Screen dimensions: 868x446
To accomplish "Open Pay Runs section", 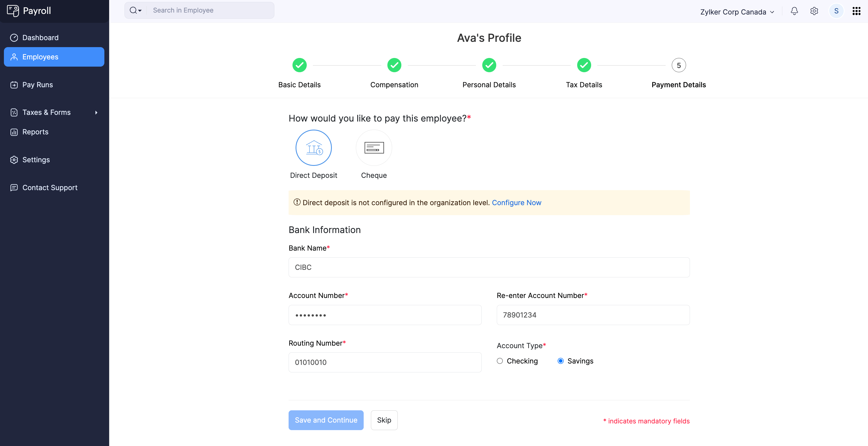I will (37, 84).
